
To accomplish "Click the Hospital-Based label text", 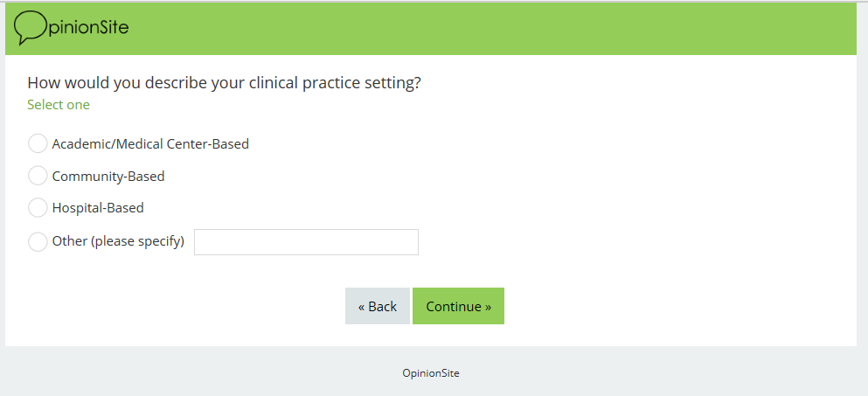I will pyautogui.click(x=98, y=209).
